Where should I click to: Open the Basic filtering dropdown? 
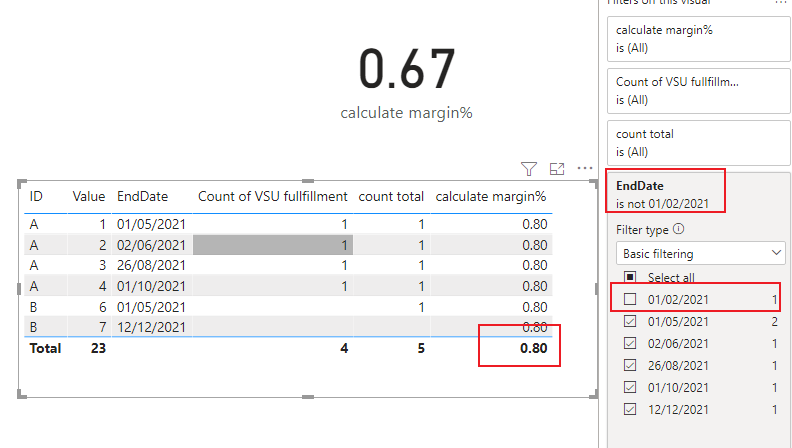[701, 253]
